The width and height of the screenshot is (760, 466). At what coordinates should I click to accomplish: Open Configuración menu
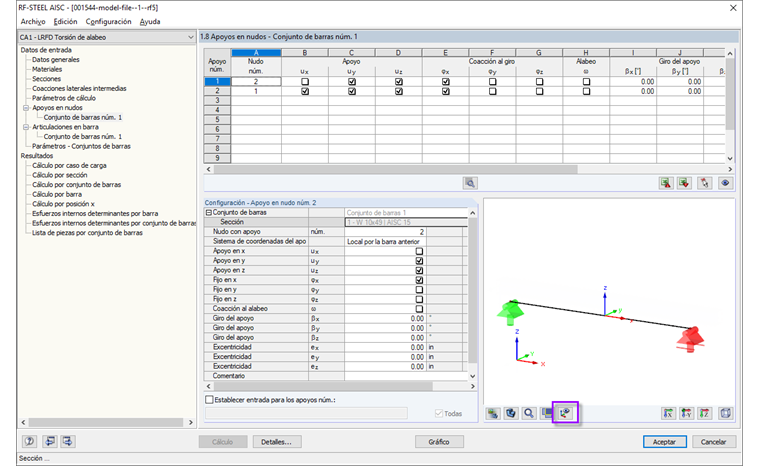pos(109,21)
